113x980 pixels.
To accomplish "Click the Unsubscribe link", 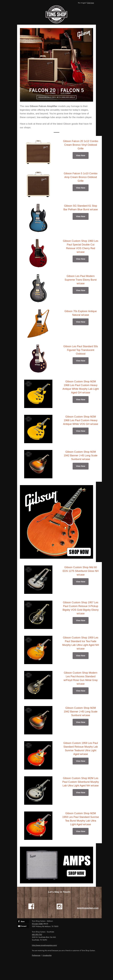I will [47, 955].
